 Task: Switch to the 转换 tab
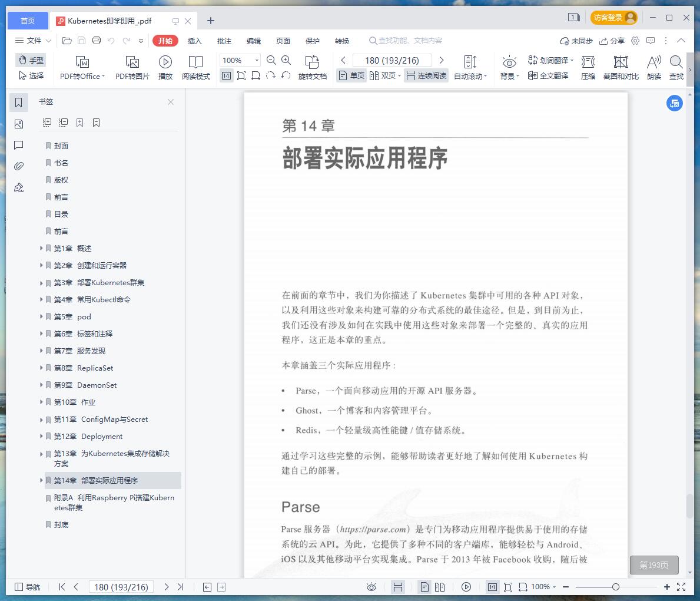342,41
